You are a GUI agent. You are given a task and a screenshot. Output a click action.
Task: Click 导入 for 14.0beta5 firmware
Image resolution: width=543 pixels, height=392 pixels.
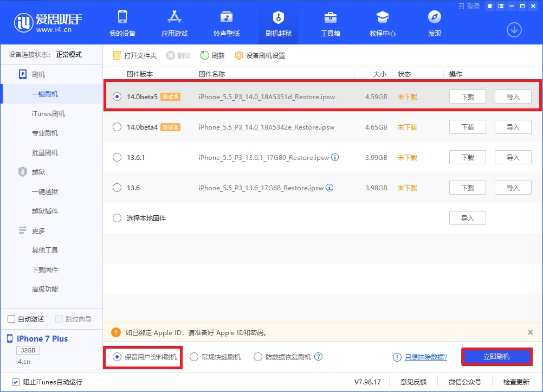point(513,97)
